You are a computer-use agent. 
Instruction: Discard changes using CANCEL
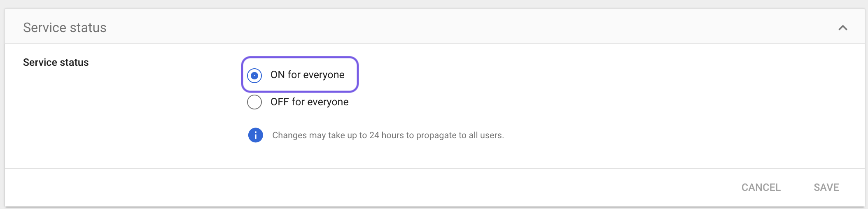(x=761, y=188)
